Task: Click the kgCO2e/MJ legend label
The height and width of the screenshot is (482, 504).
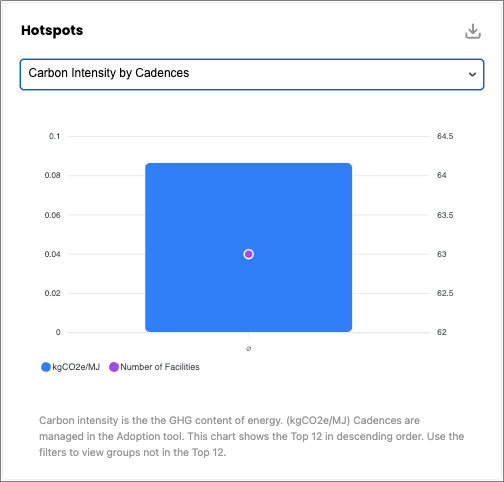Action: [76, 367]
